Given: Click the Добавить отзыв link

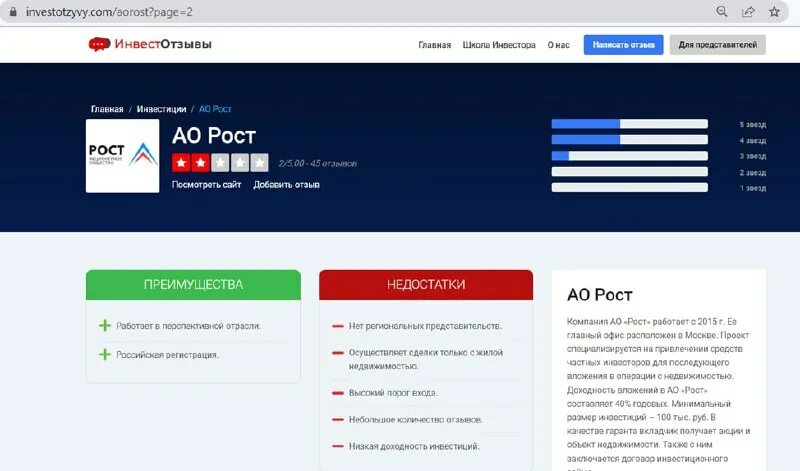Looking at the screenshot, I should pyautogui.click(x=286, y=185).
